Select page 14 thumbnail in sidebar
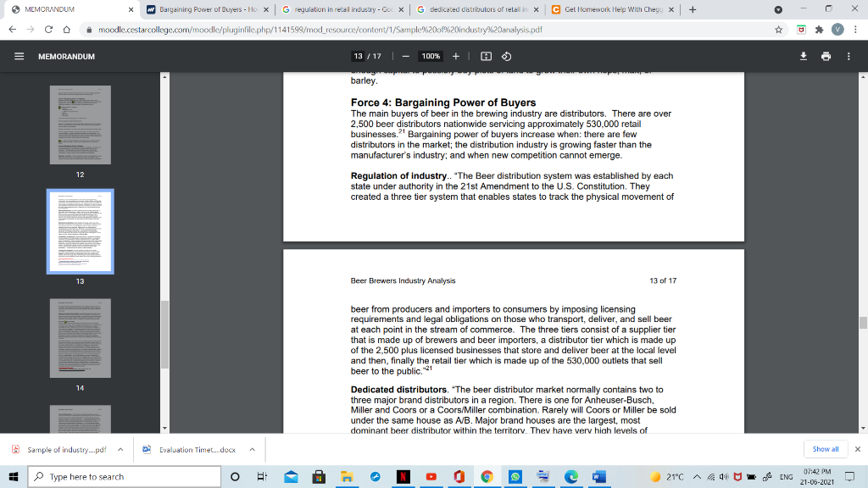The width and height of the screenshot is (868, 488). 80,338
